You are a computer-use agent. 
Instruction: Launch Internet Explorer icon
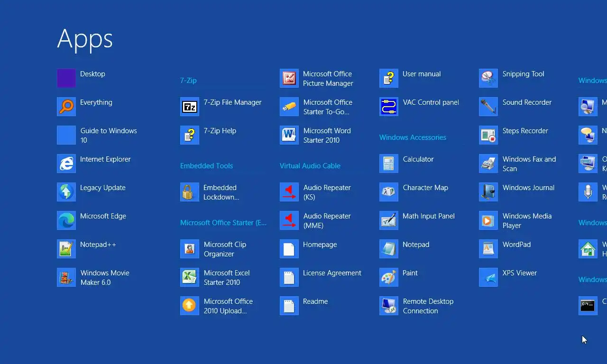66,164
